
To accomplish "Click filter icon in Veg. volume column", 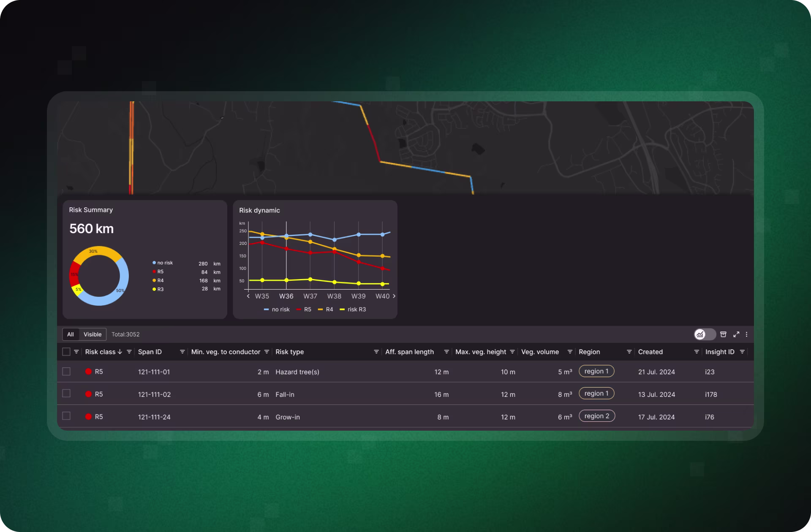I will click(570, 352).
